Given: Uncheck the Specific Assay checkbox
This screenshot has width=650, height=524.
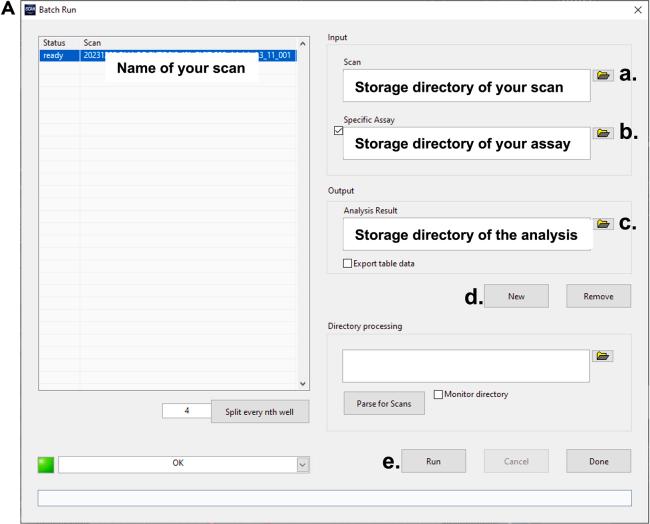Looking at the screenshot, I should click(337, 131).
